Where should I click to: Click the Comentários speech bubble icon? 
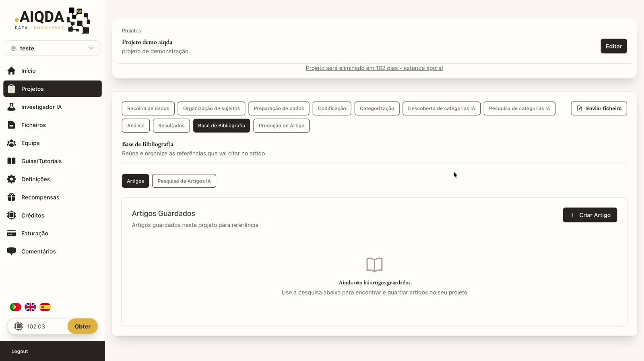point(11,251)
